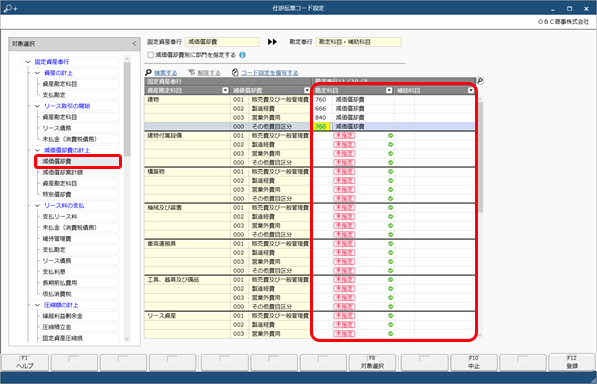The width and height of the screenshot is (597, 384).
Task: Click the 840 account code cell
Action: (x=321, y=118)
